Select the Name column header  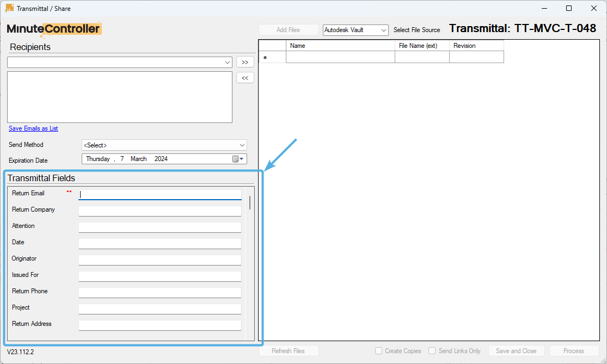(x=340, y=46)
